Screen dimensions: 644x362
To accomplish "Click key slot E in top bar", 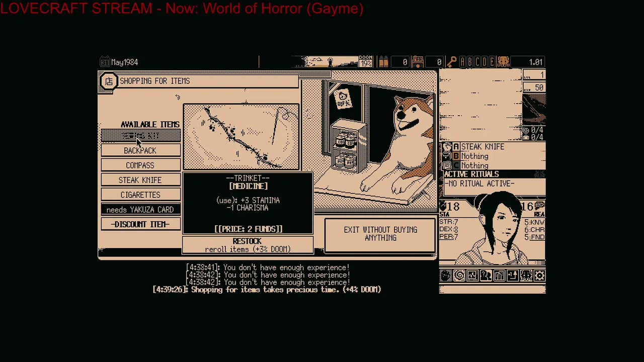I will coord(492,62).
